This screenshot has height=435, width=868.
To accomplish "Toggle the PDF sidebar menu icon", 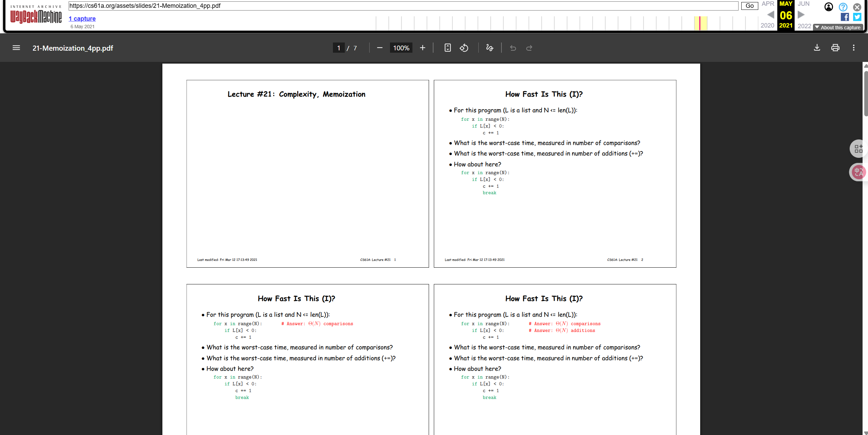I will tap(16, 48).
